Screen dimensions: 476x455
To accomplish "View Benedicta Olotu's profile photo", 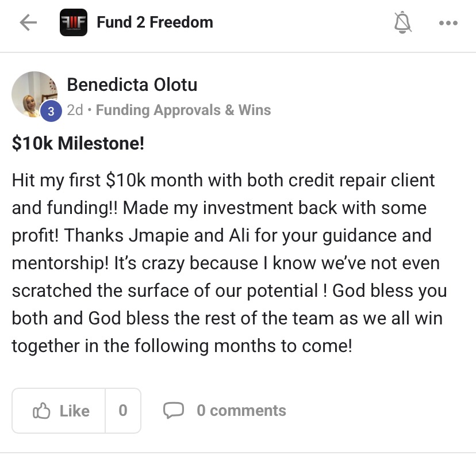I will (x=34, y=94).
